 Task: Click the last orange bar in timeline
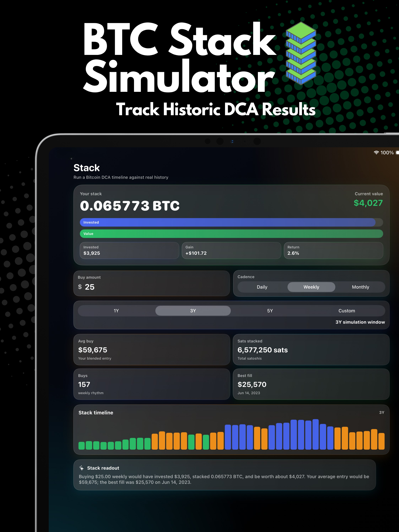381,441
